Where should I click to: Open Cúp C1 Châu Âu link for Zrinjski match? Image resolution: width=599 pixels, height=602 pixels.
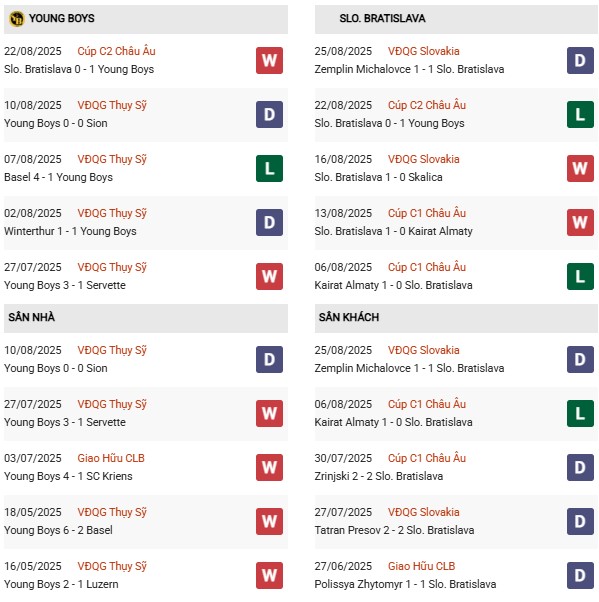coord(427,458)
